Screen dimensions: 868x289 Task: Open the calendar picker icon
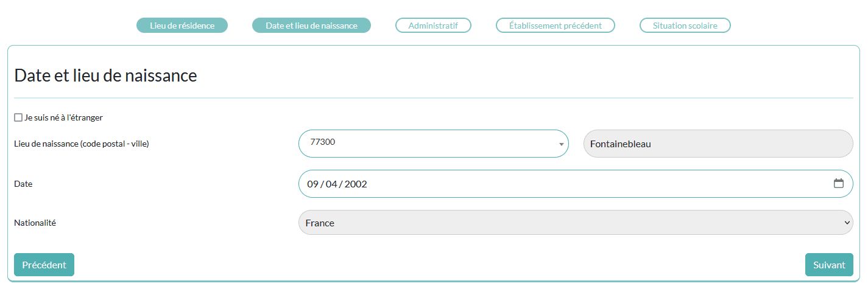pyautogui.click(x=839, y=183)
